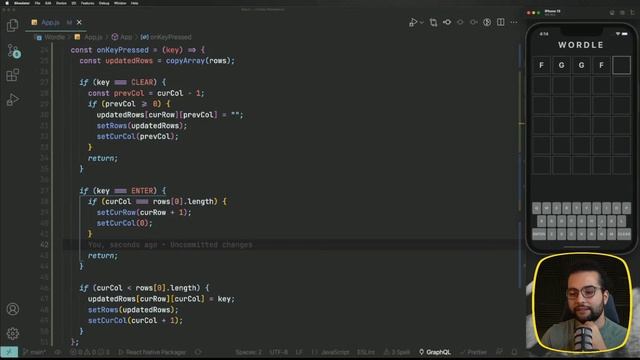The width and height of the screenshot is (640, 360).
Task: Tap the A key on Wordle keyboard
Action: coord(542,221)
